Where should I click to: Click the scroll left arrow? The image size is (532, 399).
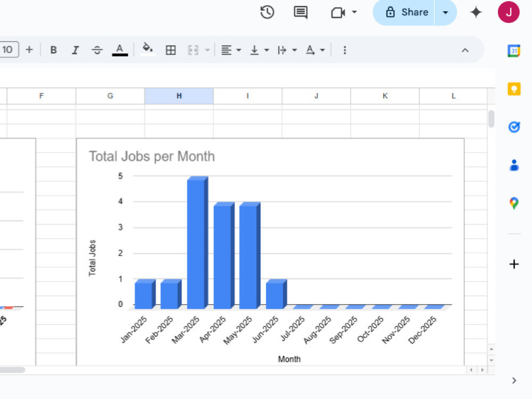click(x=471, y=370)
